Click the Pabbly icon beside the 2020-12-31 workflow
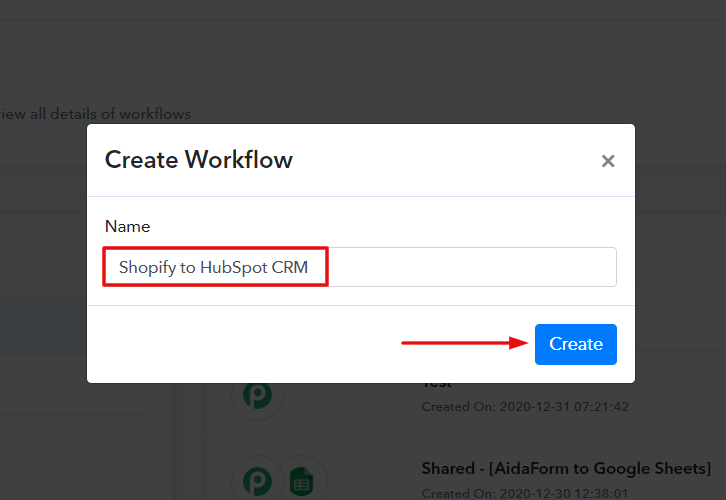 coord(257,395)
